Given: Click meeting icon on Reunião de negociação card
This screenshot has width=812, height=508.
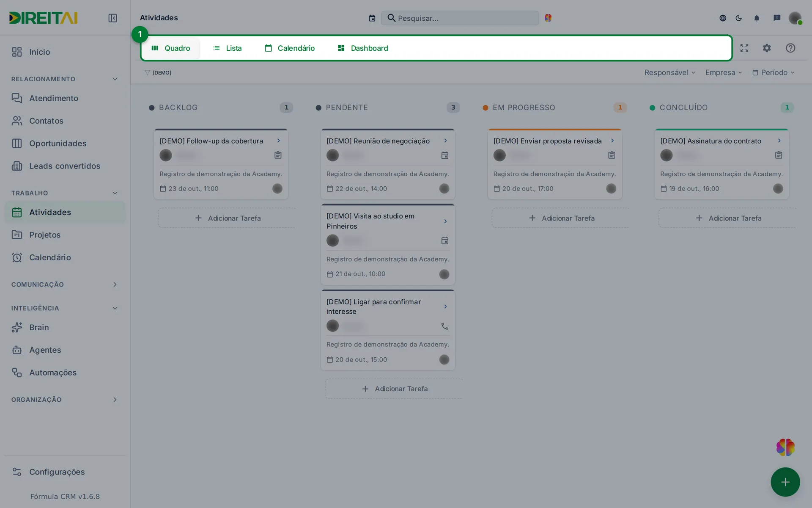Looking at the screenshot, I should click(445, 155).
